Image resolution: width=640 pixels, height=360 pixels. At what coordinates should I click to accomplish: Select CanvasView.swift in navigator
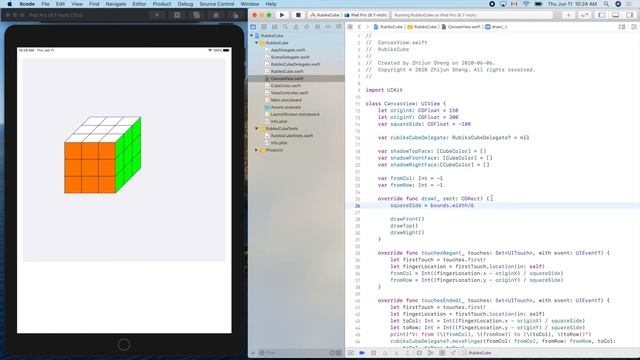click(287, 79)
